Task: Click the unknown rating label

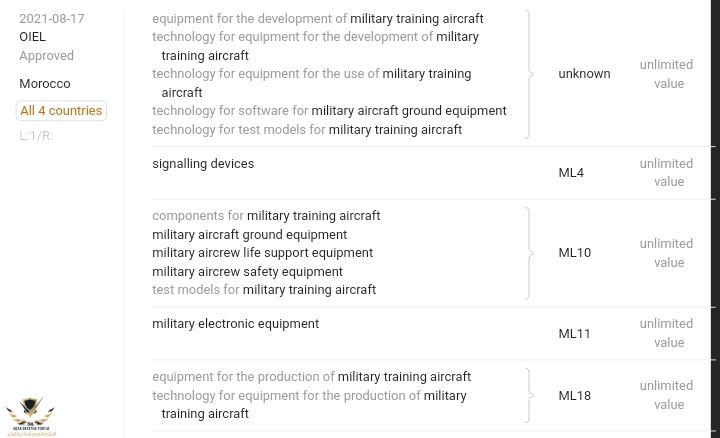Action: click(584, 73)
